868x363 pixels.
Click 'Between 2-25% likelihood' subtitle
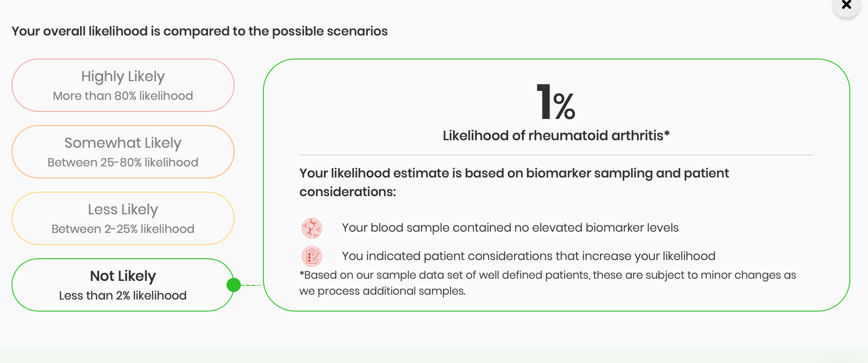click(123, 229)
